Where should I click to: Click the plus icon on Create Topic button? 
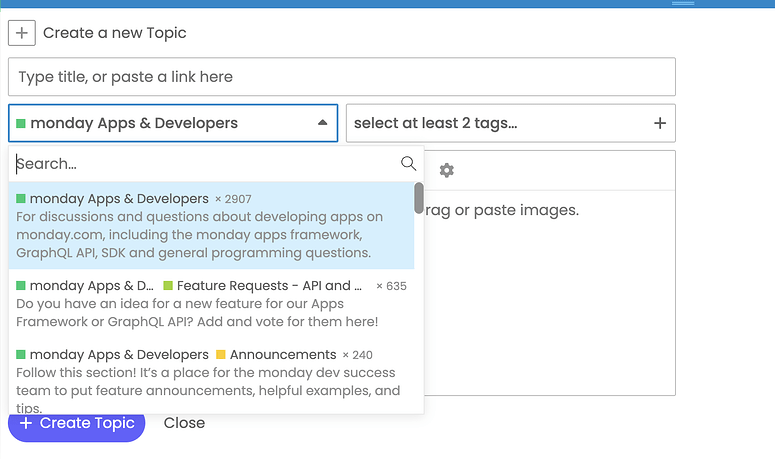pyautogui.click(x=26, y=423)
